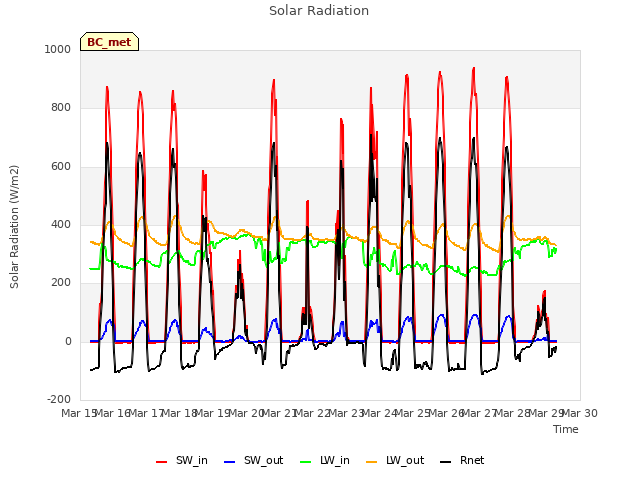
Task: Click the black Rnet legend swatch
Action: pyautogui.click(x=446, y=462)
